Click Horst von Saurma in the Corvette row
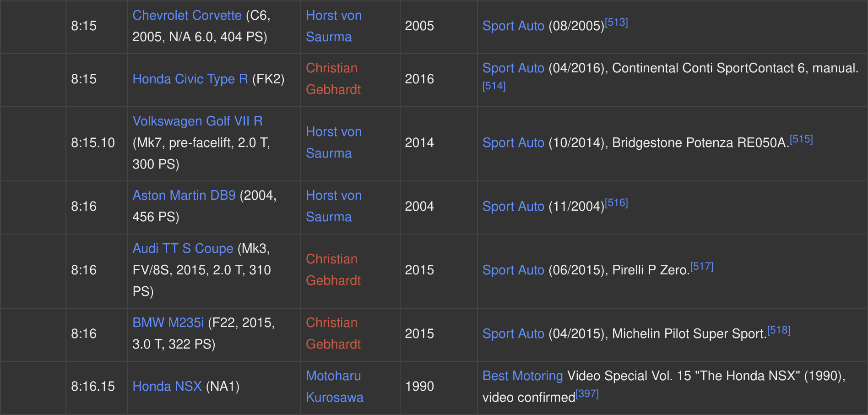Image resolution: width=868 pixels, height=415 pixels. tap(334, 26)
